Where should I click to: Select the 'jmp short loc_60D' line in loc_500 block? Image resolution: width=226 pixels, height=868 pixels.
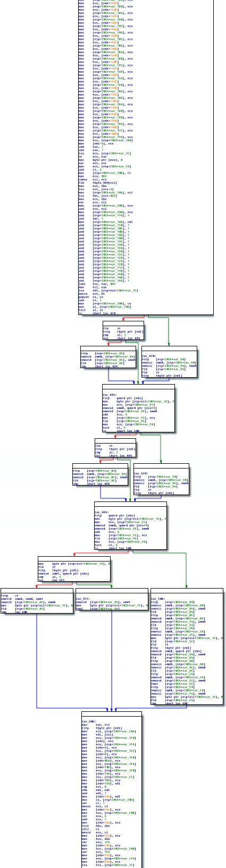click(x=169, y=704)
